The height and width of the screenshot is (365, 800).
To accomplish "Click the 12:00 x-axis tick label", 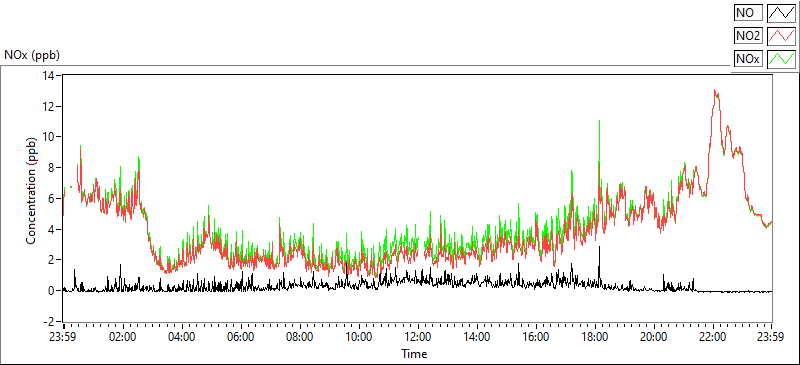I will (x=418, y=337).
